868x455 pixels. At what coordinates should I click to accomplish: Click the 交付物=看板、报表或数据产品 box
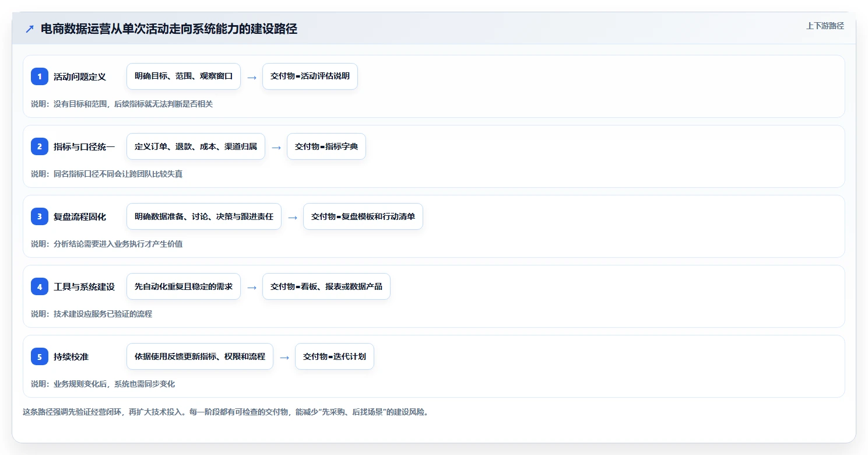click(x=326, y=286)
